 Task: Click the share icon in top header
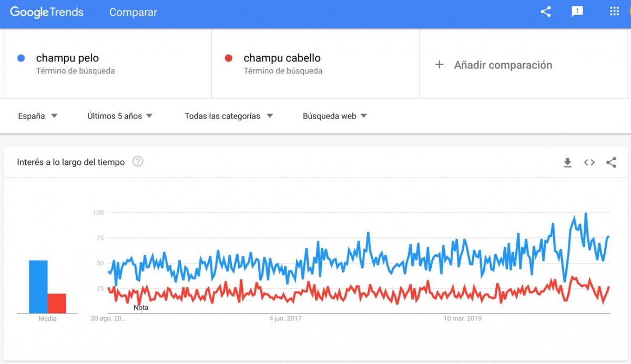coord(546,12)
